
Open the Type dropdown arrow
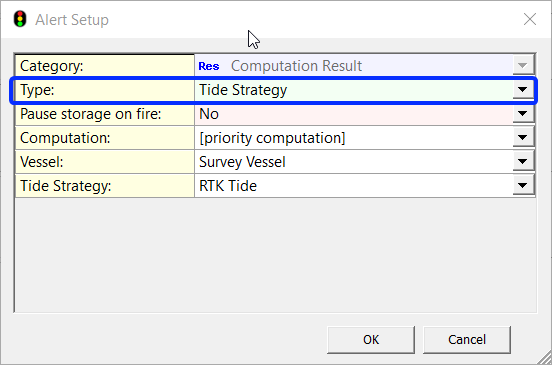pyautogui.click(x=522, y=90)
